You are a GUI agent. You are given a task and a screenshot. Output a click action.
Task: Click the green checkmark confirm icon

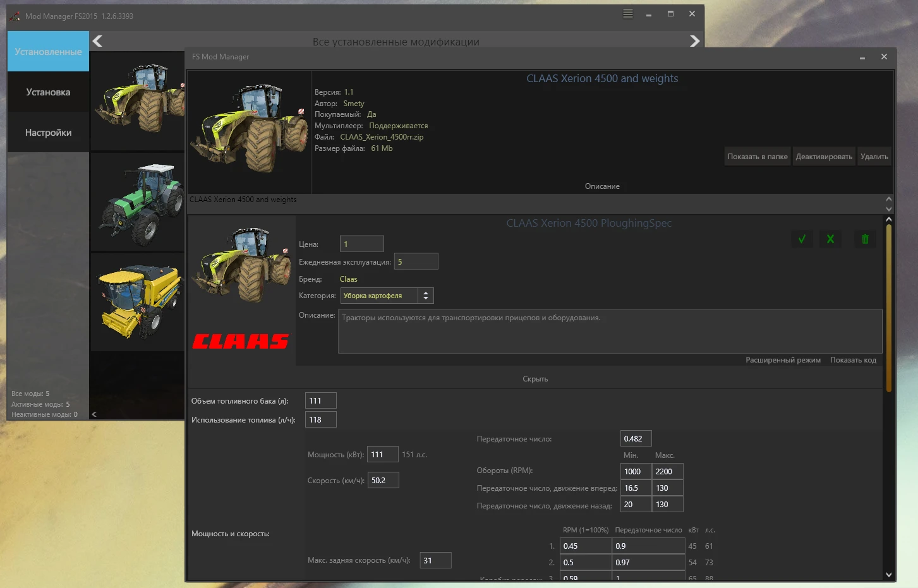pyautogui.click(x=802, y=239)
